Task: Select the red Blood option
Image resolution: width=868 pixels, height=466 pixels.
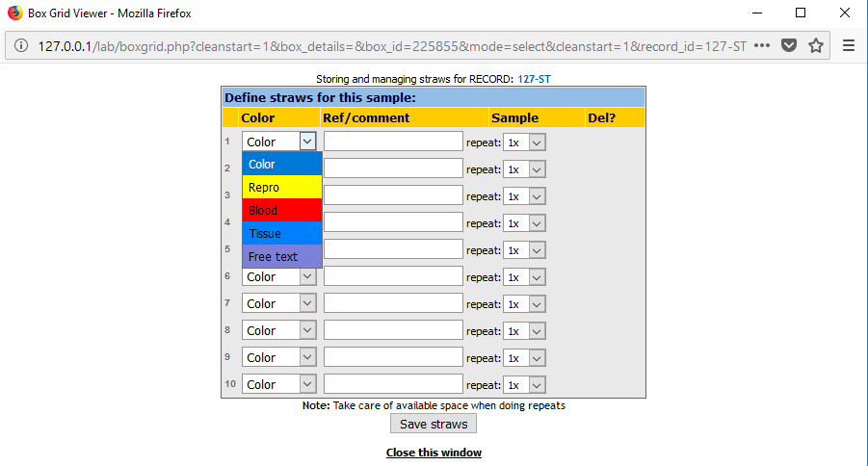Action: click(x=282, y=210)
